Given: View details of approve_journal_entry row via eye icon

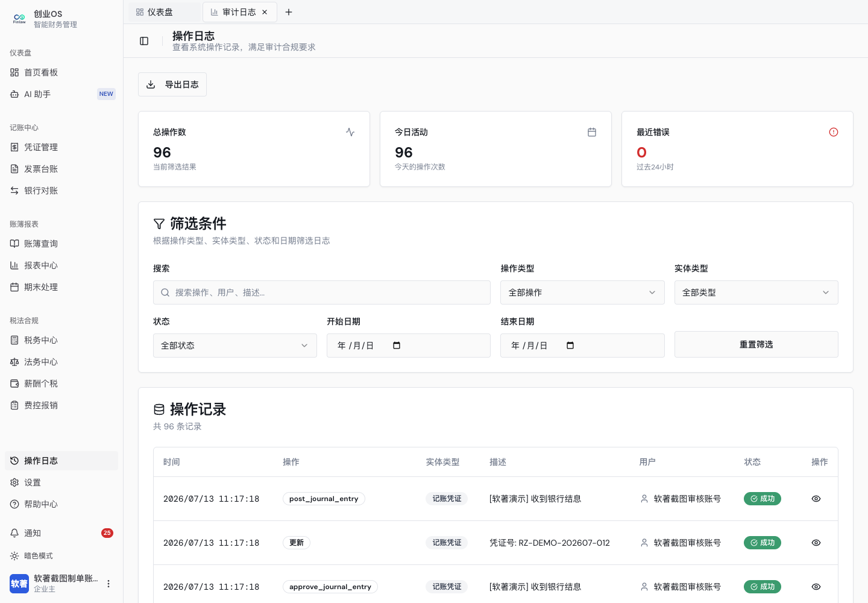Looking at the screenshot, I should pos(816,587).
